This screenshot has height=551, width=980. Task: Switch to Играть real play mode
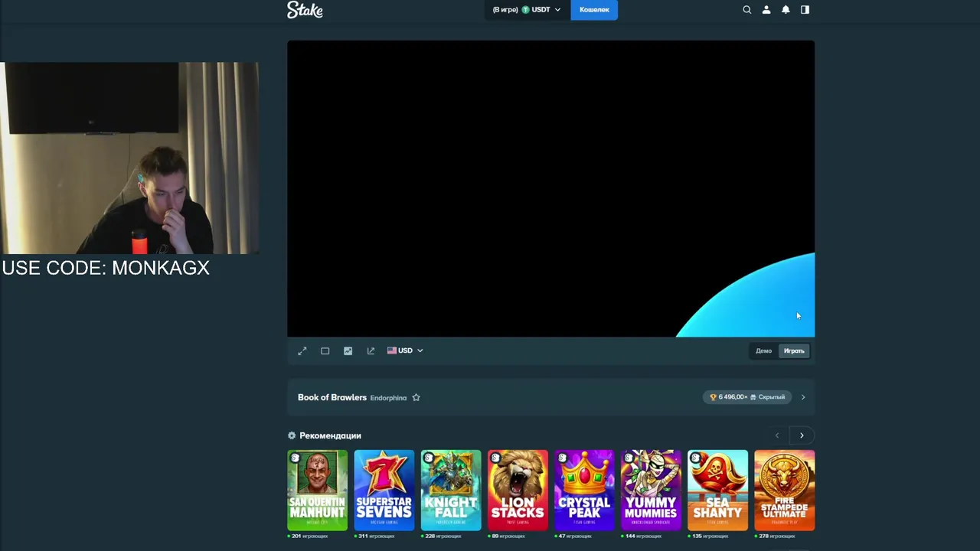pos(794,351)
